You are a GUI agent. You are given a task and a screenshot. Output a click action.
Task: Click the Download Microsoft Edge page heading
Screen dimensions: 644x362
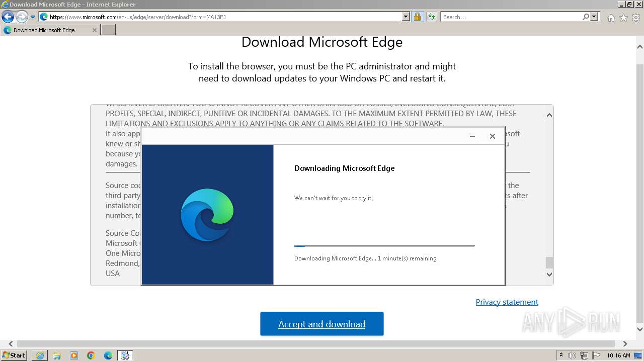(x=322, y=42)
